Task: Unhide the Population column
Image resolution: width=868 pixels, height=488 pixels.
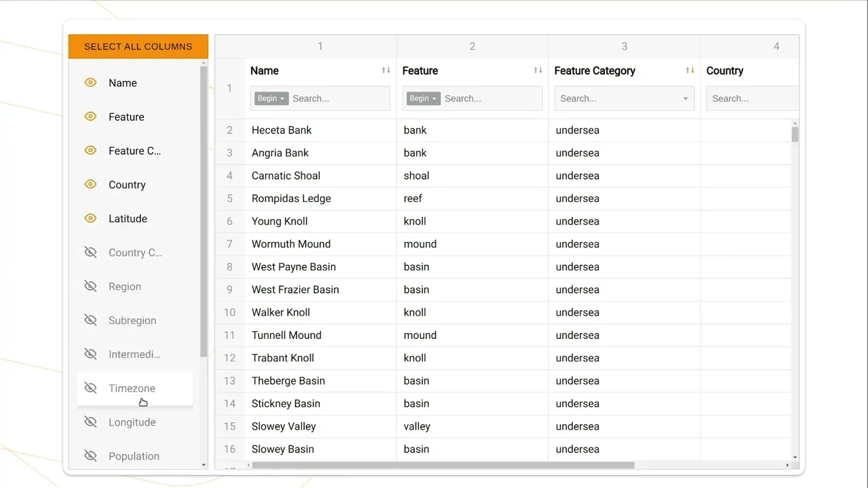Action: coord(90,455)
